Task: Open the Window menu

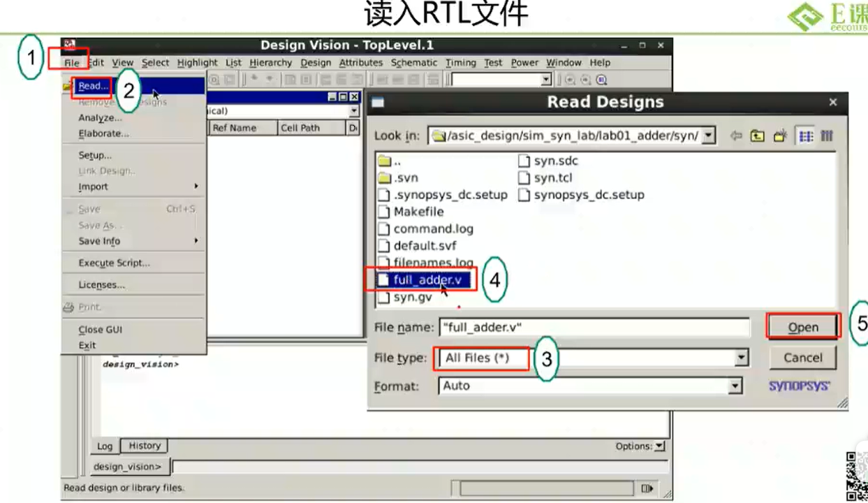Action: click(564, 63)
